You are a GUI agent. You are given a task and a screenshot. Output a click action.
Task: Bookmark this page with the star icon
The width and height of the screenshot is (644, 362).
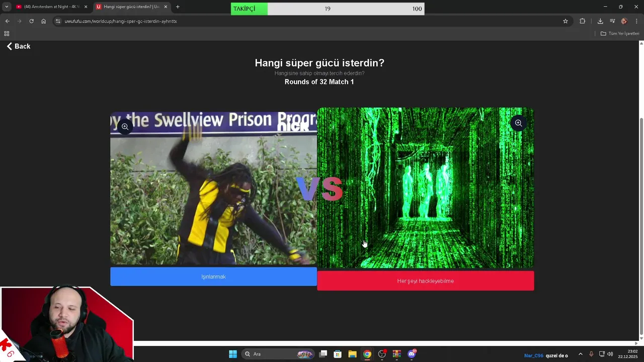pyautogui.click(x=566, y=21)
